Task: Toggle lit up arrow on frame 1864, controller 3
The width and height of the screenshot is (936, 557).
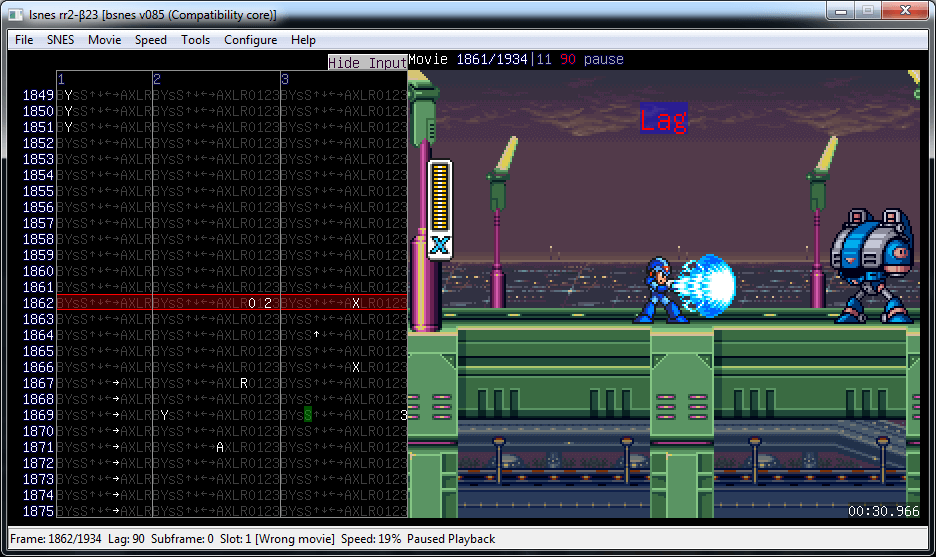Action: [x=316, y=335]
